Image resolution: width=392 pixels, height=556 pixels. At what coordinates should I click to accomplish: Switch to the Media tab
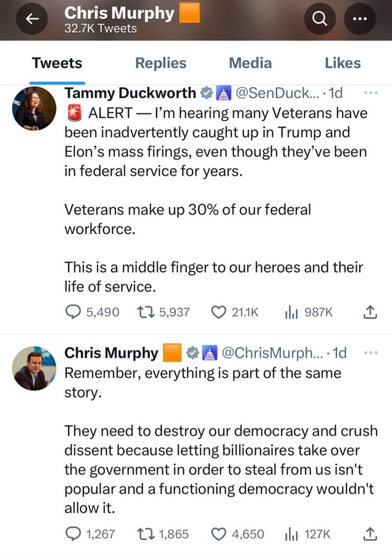tap(250, 63)
